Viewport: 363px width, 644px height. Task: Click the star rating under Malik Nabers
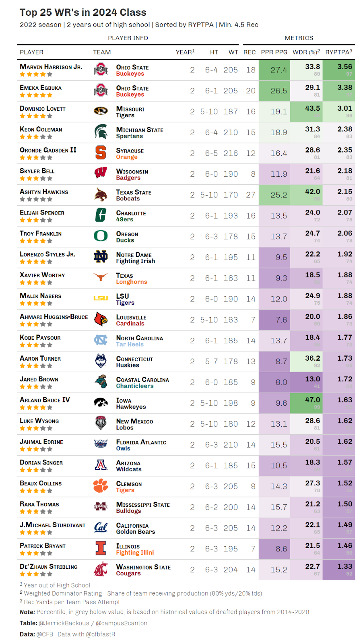click(36, 303)
